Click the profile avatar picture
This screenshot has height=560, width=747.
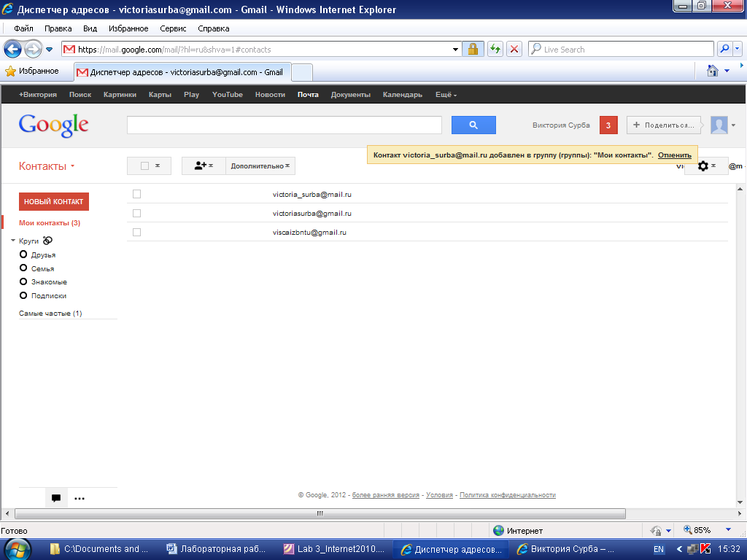(x=719, y=125)
